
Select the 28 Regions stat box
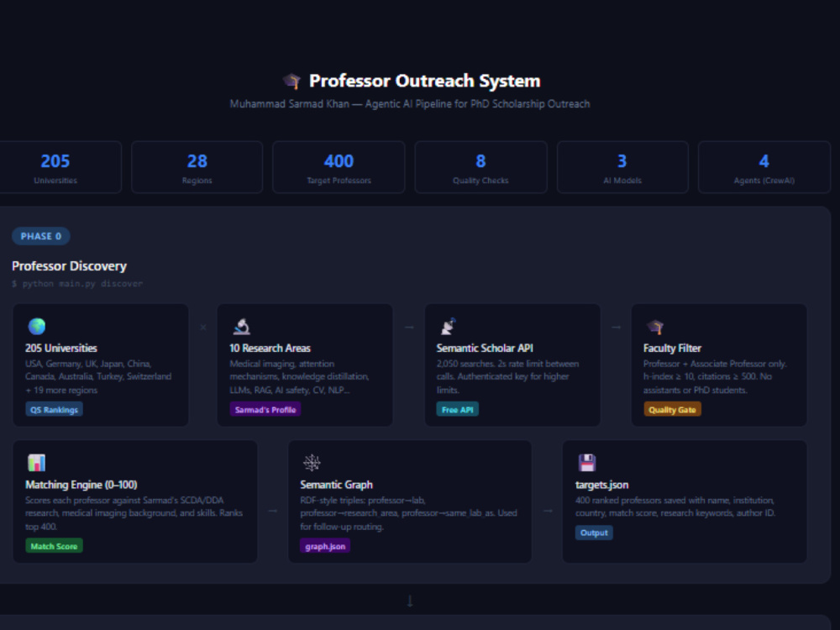point(197,167)
